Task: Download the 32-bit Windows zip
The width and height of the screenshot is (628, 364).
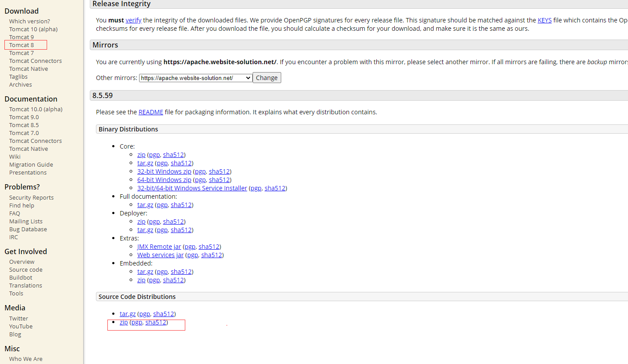Action: click(164, 171)
